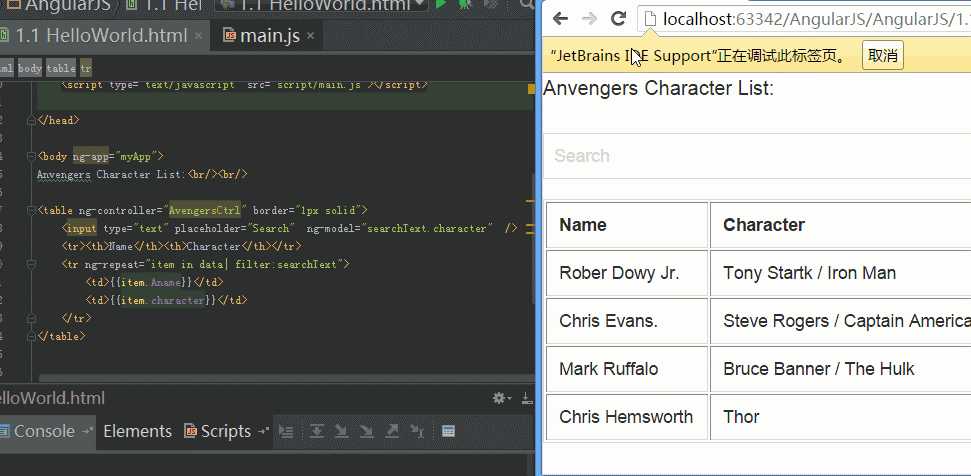This screenshot has height=476, width=971.
Task: Click the 'Chris Hemsworth' table cell
Action: [x=627, y=417]
